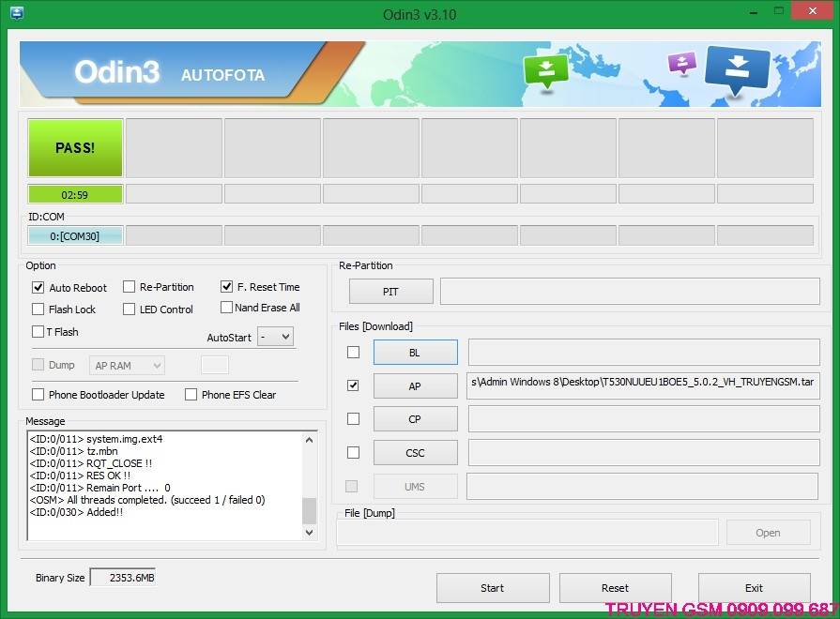Click the PIT file path field
The width and height of the screenshot is (840, 619).
(x=630, y=292)
